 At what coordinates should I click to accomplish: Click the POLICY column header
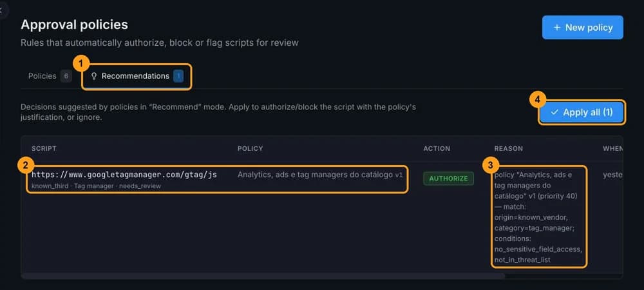pos(250,148)
